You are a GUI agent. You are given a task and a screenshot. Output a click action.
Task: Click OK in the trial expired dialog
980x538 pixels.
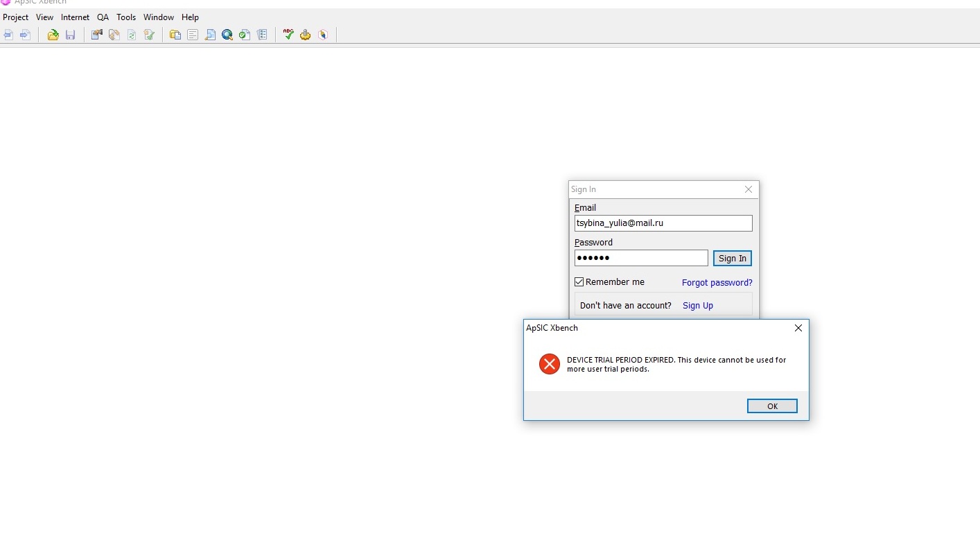(772, 406)
